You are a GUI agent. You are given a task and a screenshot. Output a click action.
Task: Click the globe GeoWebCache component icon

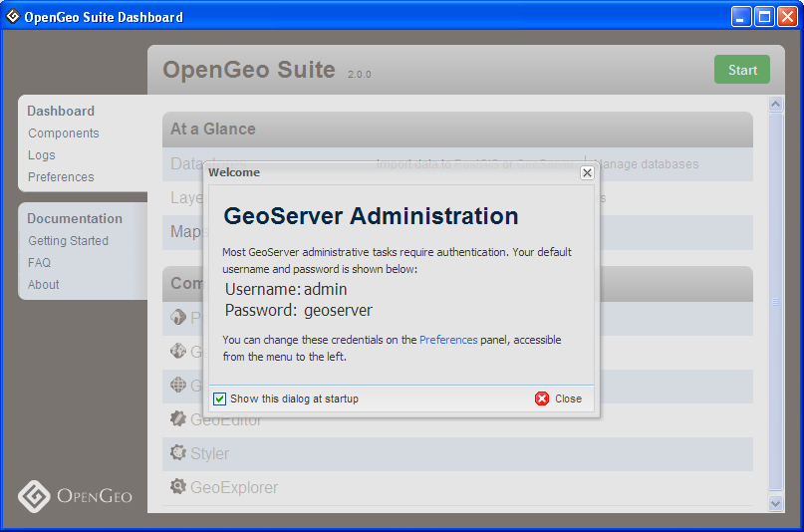pyautogui.click(x=178, y=385)
